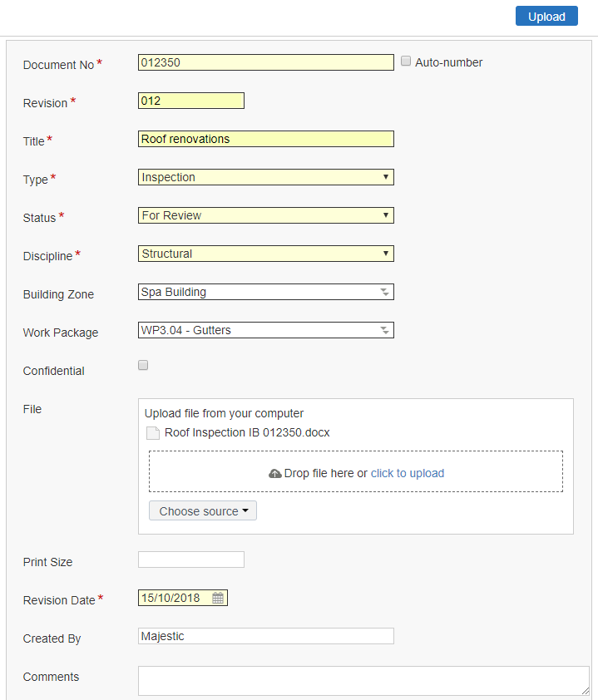Screen dimensions: 598x700
Task: Click the Work Package double-arrow icon
Action: pyautogui.click(x=384, y=330)
